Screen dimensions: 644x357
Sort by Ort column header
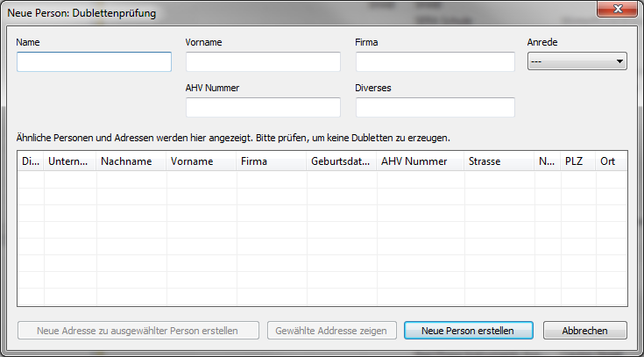pyautogui.click(x=611, y=161)
